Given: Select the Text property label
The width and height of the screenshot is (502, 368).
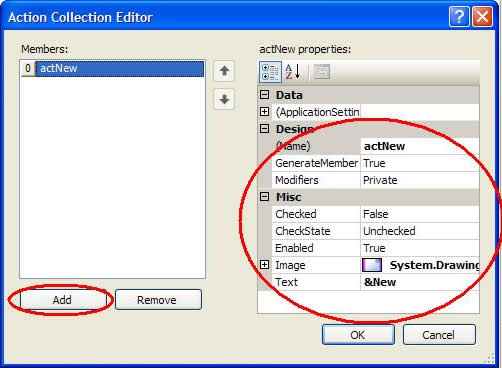Looking at the screenshot, I should (x=316, y=282).
